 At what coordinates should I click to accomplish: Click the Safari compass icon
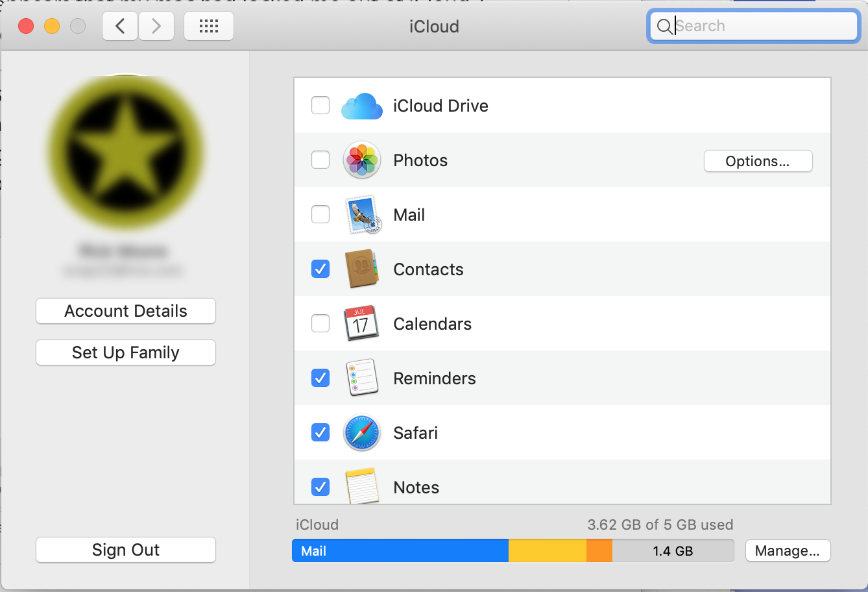pos(361,432)
